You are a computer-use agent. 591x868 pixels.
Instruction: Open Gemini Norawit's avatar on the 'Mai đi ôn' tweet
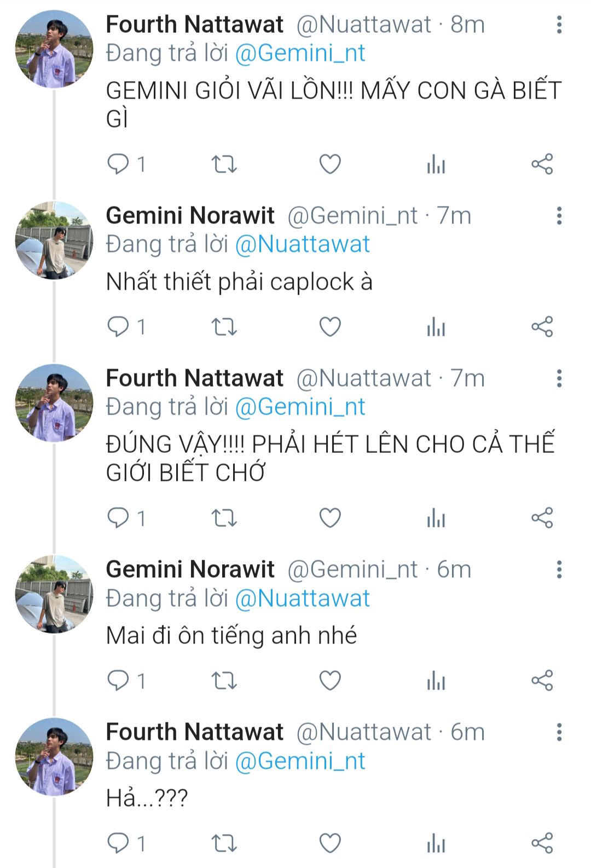54,594
